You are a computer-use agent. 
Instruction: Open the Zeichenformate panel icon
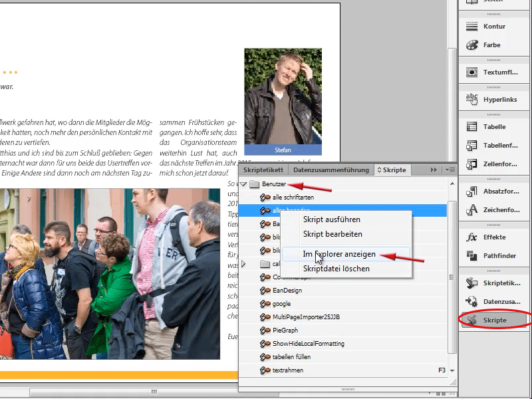[471, 210]
